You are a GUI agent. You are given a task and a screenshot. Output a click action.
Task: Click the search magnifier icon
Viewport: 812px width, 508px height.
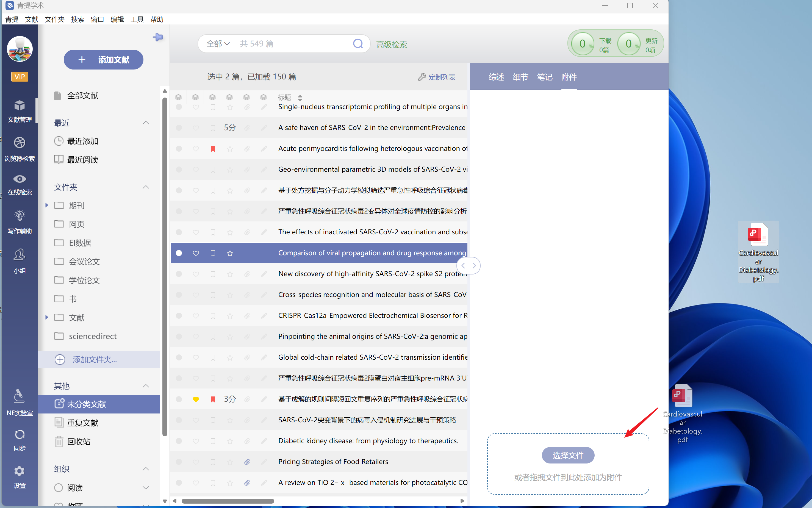358,44
